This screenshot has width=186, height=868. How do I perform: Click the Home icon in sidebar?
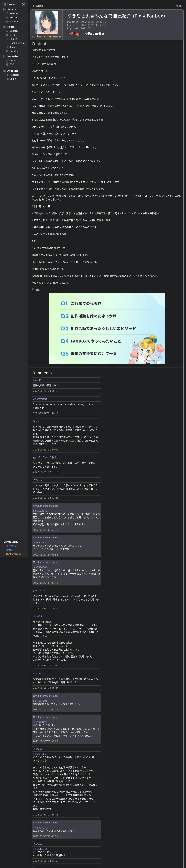[5, 4]
